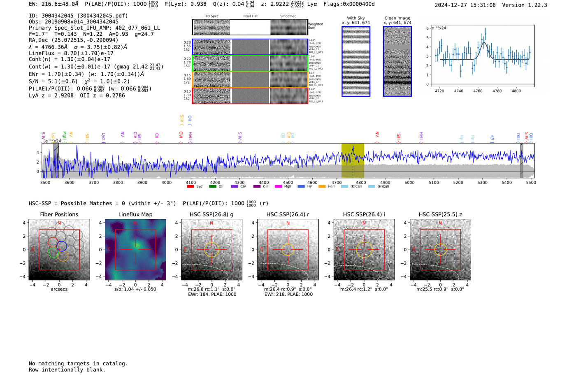Click the green-bordered fiber 2D spectrum row
Viewport: 576px width, 392px height.
click(250, 63)
